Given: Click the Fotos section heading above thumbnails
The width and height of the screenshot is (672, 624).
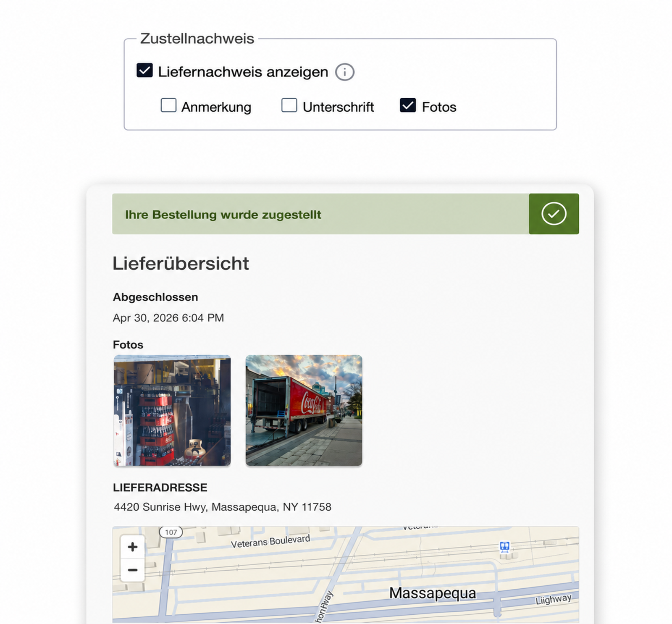Looking at the screenshot, I should click(128, 345).
